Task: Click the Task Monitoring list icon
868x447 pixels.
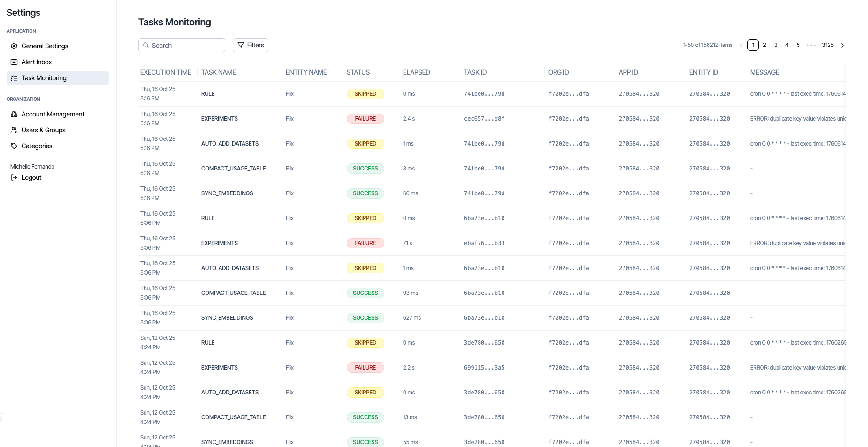Action: click(x=14, y=78)
